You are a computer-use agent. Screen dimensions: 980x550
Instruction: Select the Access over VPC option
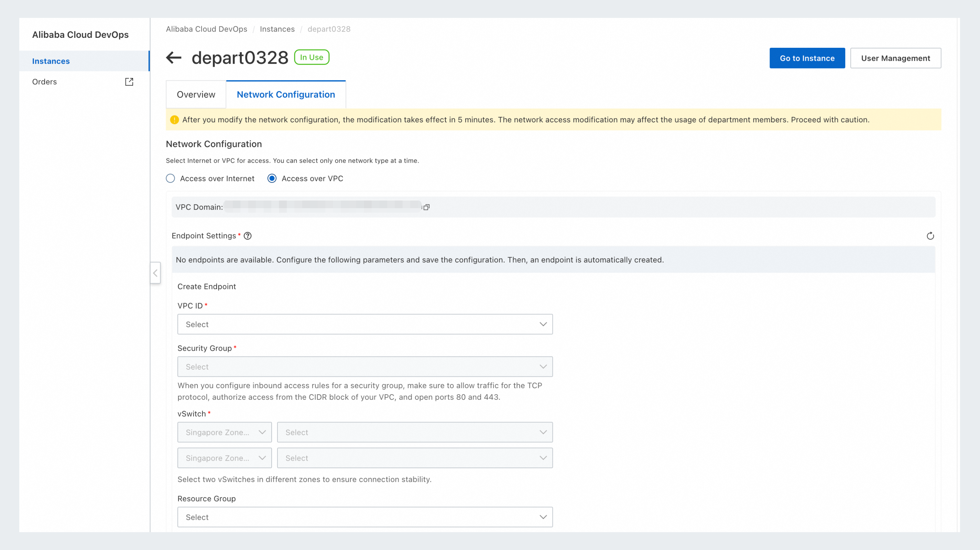[272, 178]
